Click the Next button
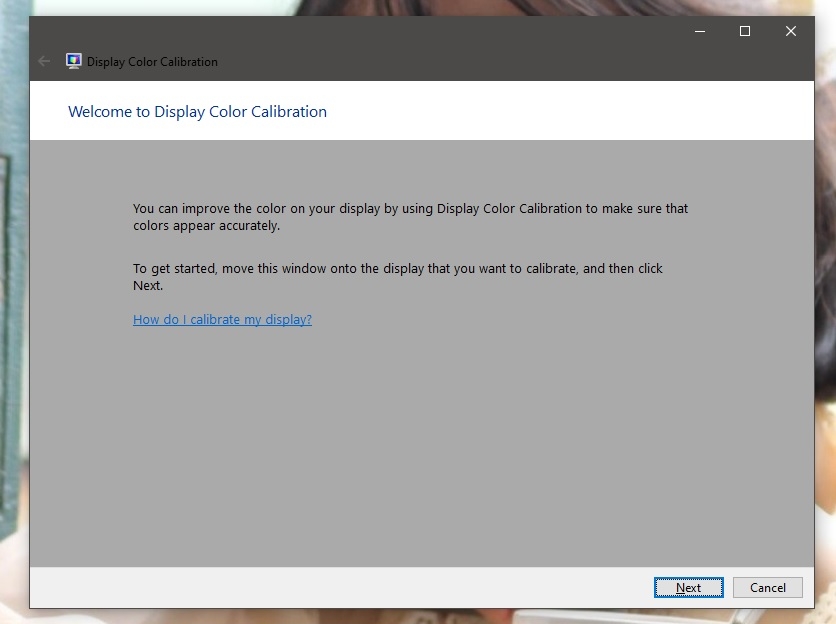The width and height of the screenshot is (836, 624). pyautogui.click(x=688, y=587)
